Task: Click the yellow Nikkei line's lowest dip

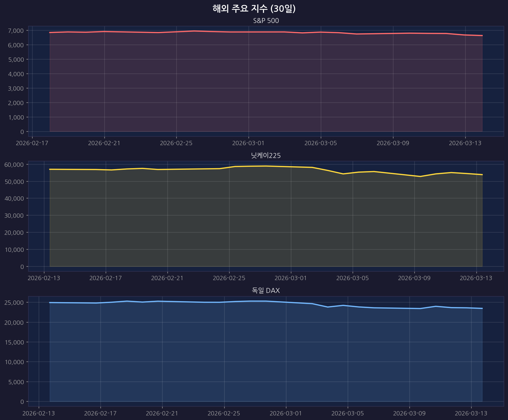Action: tap(420, 176)
